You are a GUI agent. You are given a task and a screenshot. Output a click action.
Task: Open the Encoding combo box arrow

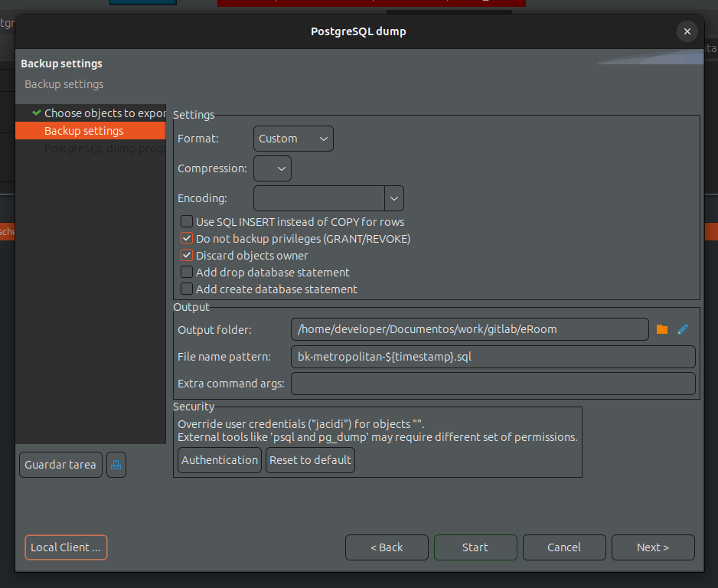click(394, 198)
